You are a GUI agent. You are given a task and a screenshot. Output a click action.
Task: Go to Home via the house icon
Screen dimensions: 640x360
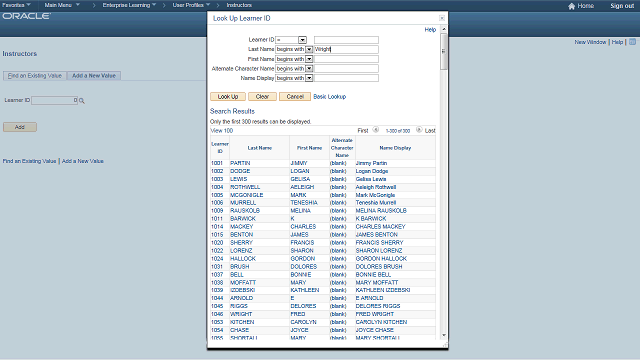click(571, 6)
